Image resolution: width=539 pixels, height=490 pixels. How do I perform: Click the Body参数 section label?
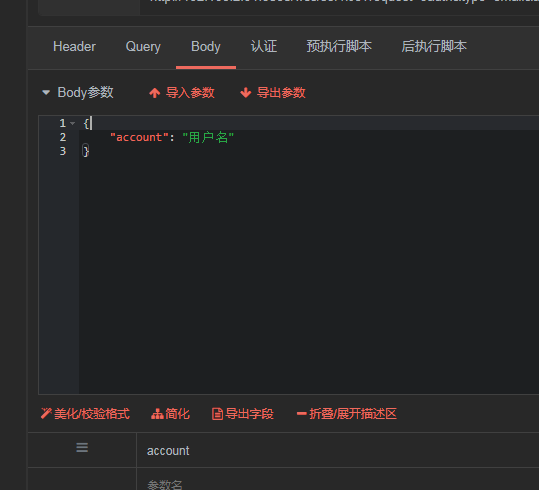tap(85, 92)
